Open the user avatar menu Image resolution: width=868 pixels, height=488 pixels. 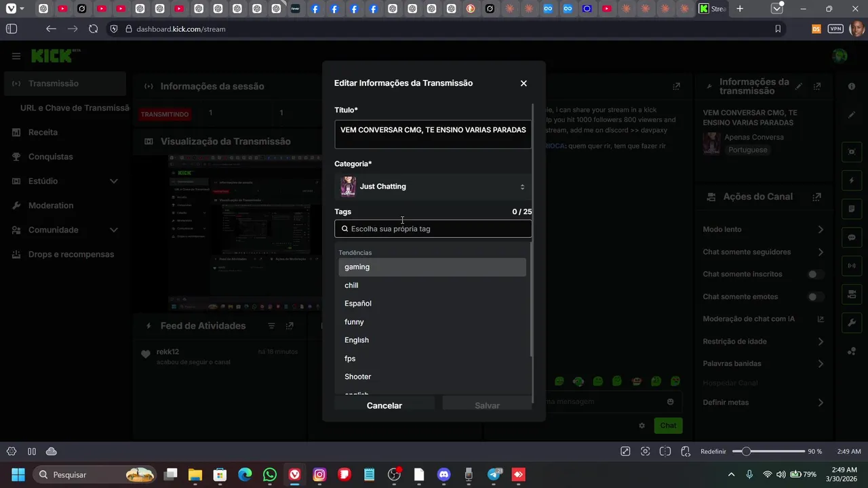[x=840, y=56]
